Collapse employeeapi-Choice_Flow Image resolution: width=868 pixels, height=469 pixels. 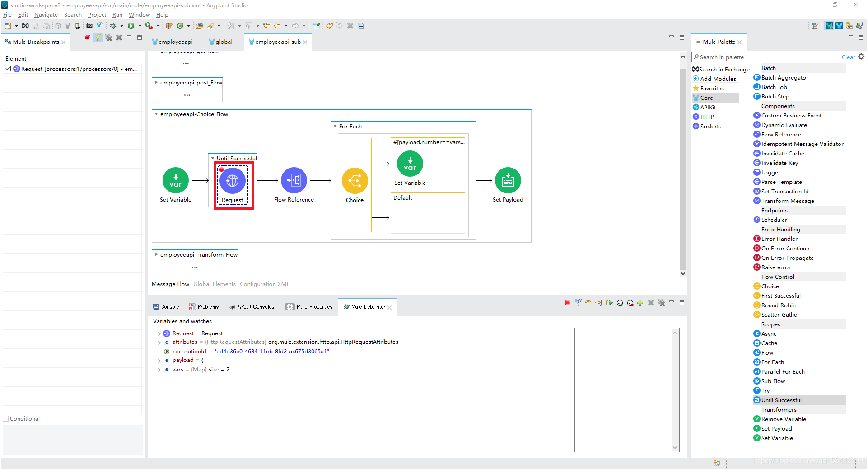pyautogui.click(x=156, y=114)
